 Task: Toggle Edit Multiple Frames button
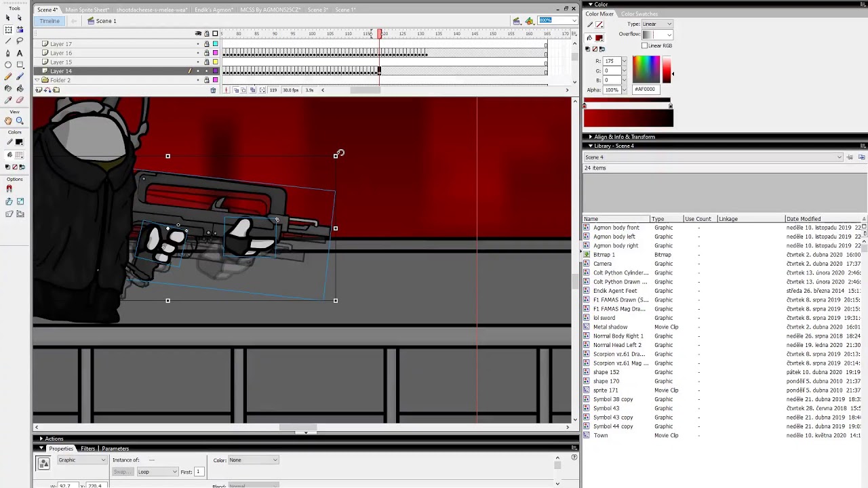click(x=252, y=90)
